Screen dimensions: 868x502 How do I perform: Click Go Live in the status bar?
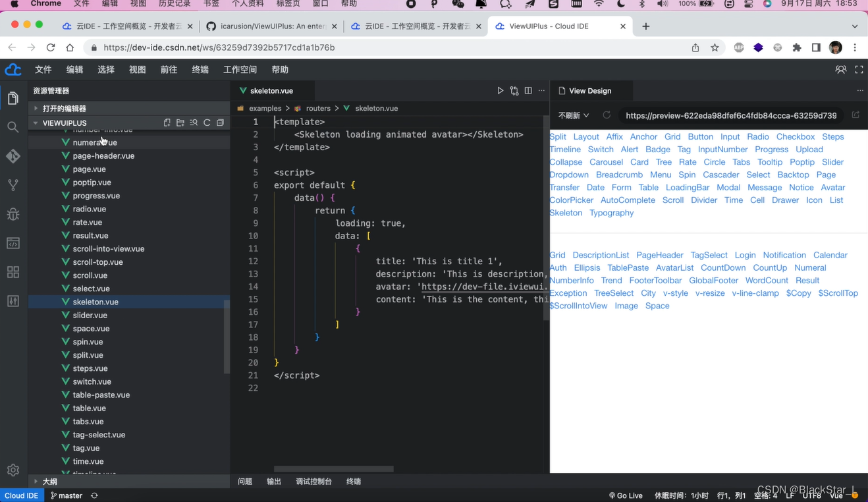[x=626, y=495]
